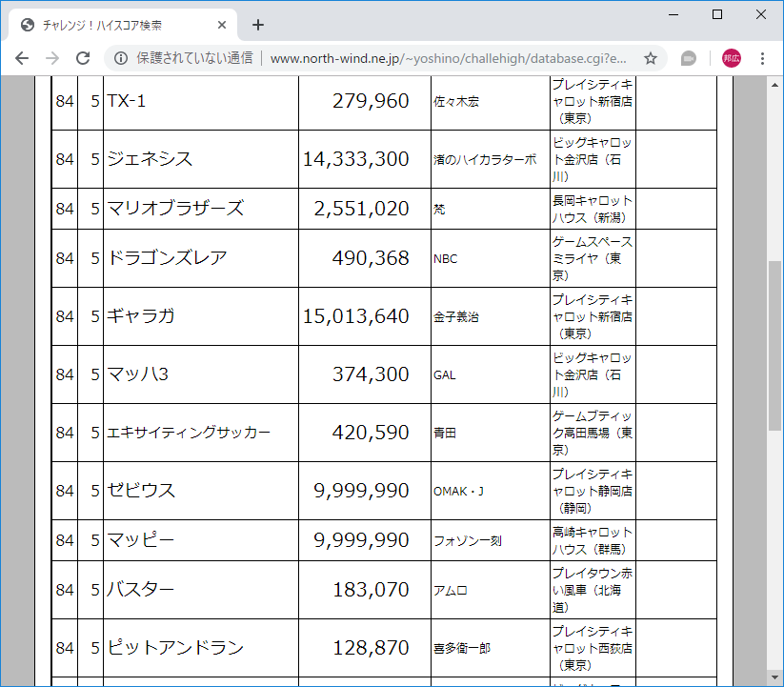784x687 pixels.
Task: Click the ゼビウス score 9,999,990
Action: click(361, 490)
